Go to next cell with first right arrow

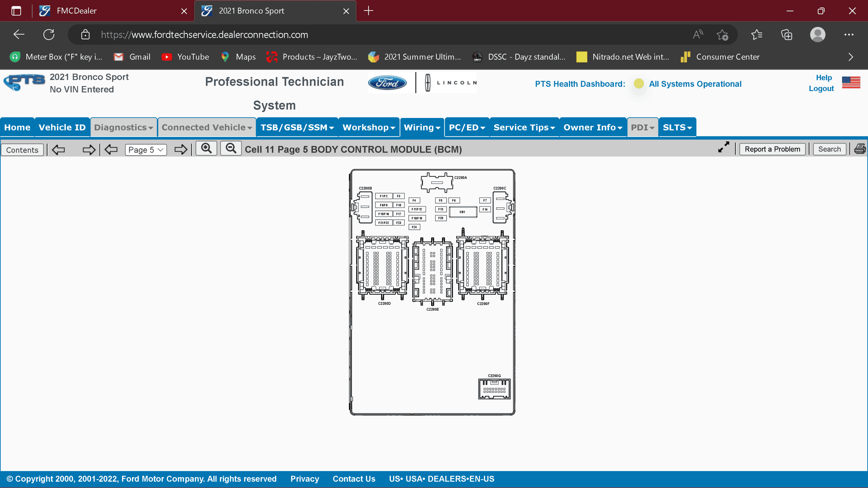[x=89, y=149]
